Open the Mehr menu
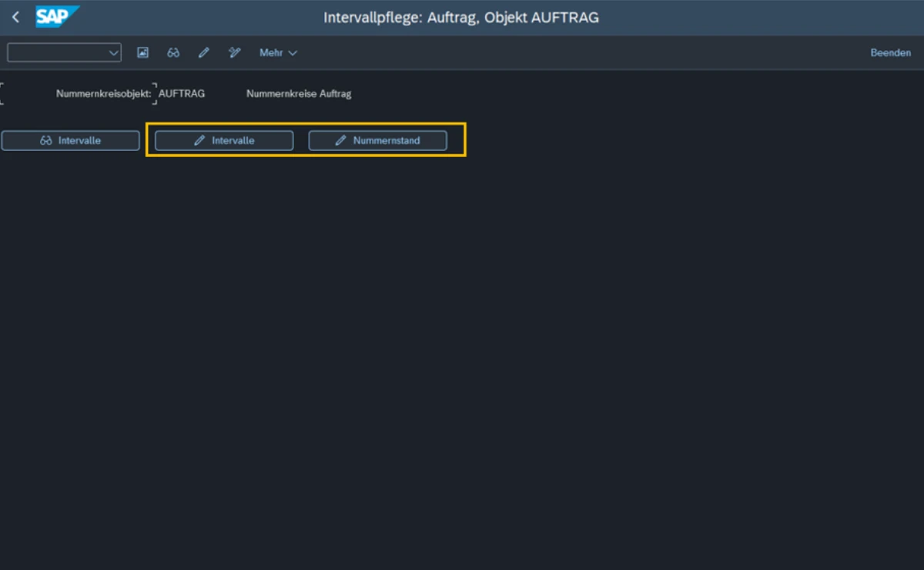This screenshot has height=570, width=924. point(278,52)
